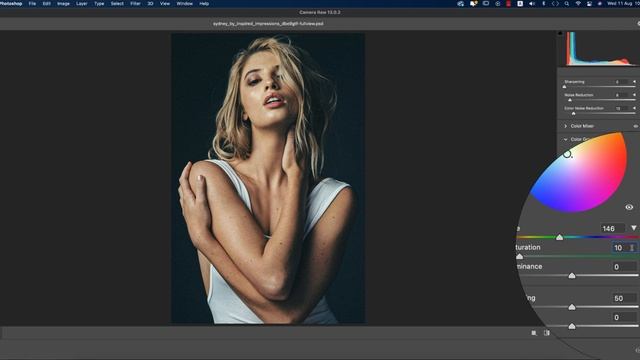Click the Creative Cloud menu bar icon
The image size is (640, 360).
pos(460,4)
